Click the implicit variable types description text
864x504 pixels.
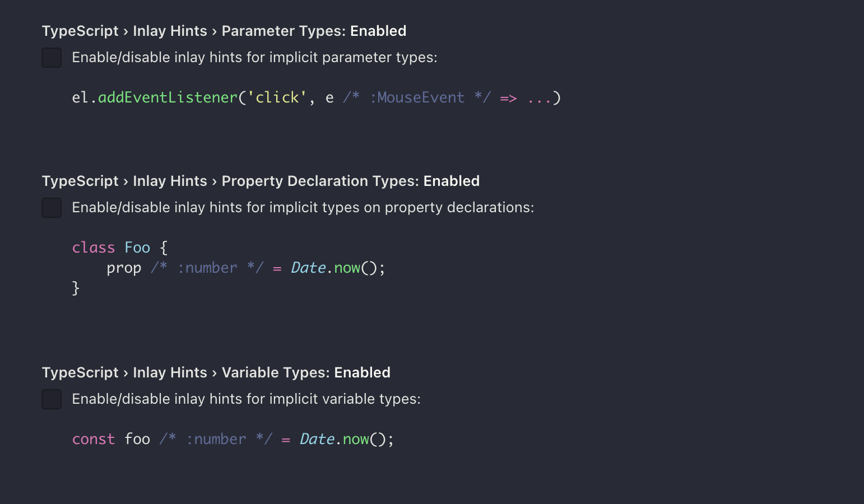(246, 399)
